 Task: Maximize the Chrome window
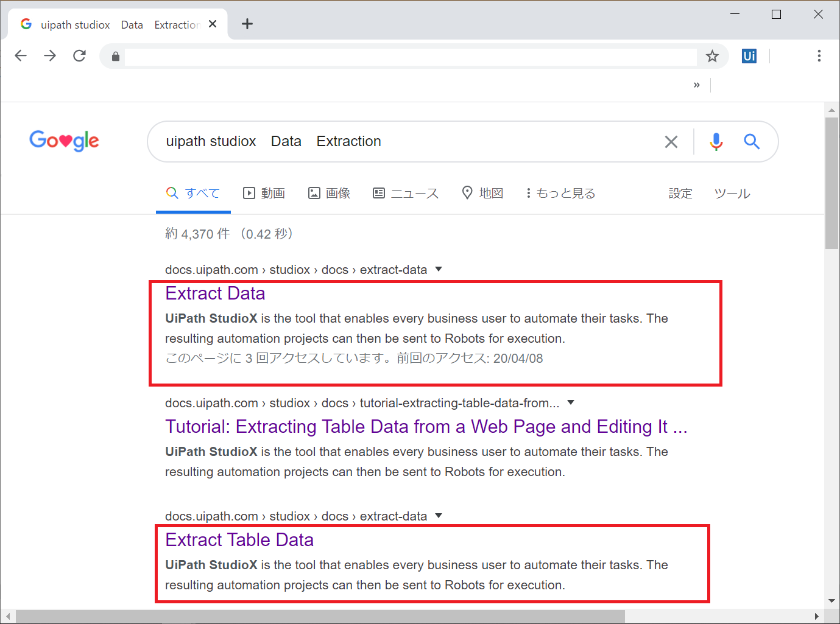pos(776,14)
